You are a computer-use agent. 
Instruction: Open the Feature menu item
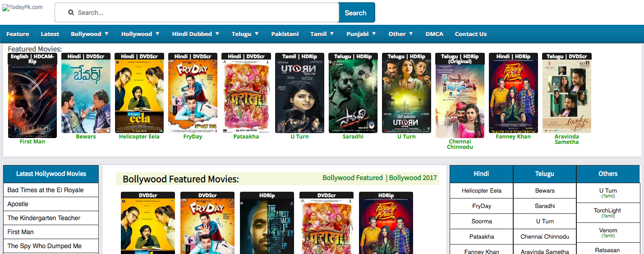[x=18, y=34]
